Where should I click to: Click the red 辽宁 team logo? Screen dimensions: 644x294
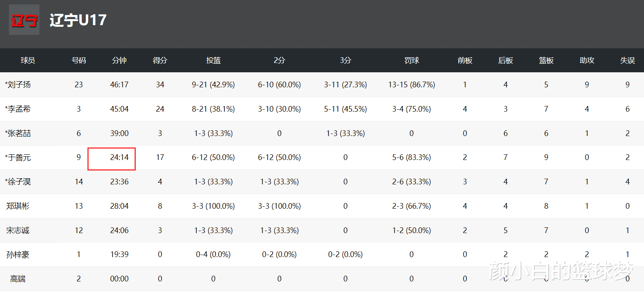pyautogui.click(x=24, y=20)
